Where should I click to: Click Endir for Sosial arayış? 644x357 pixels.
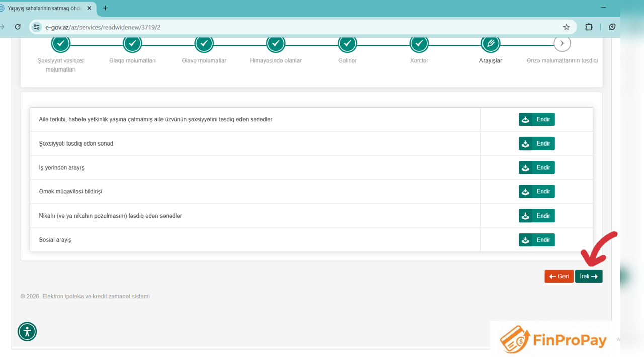(537, 240)
